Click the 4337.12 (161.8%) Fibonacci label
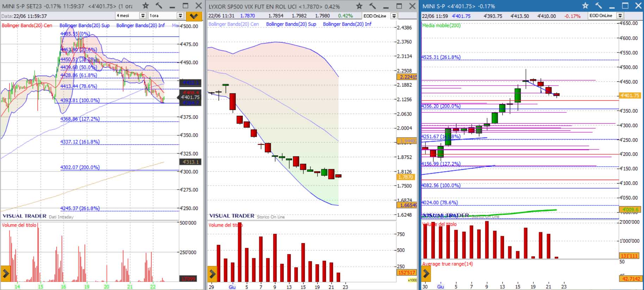 click(80, 142)
